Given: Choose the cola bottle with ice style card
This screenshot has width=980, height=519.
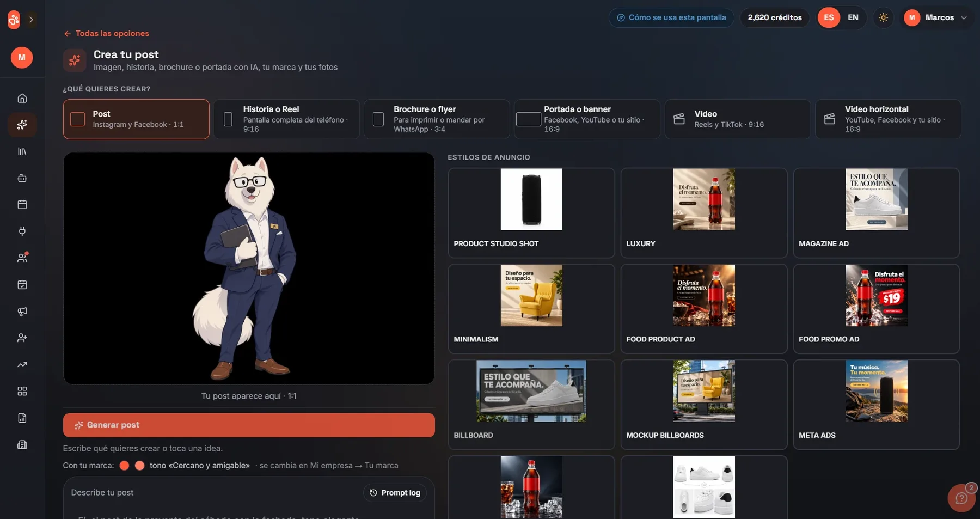Looking at the screenshot, I should coord(531,487).
